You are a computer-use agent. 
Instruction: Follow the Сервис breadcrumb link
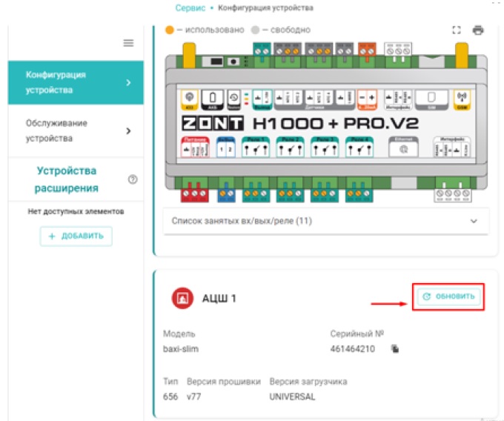[190, 7]
